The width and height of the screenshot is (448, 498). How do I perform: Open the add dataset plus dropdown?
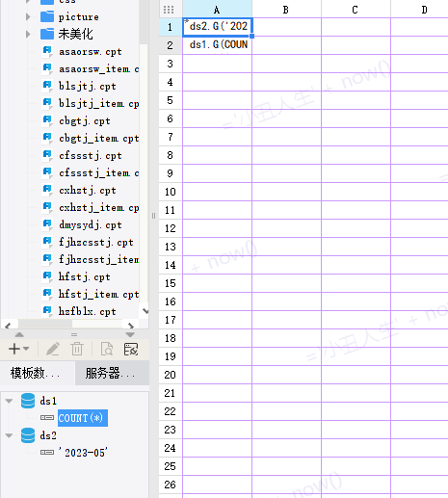(18, 349)
